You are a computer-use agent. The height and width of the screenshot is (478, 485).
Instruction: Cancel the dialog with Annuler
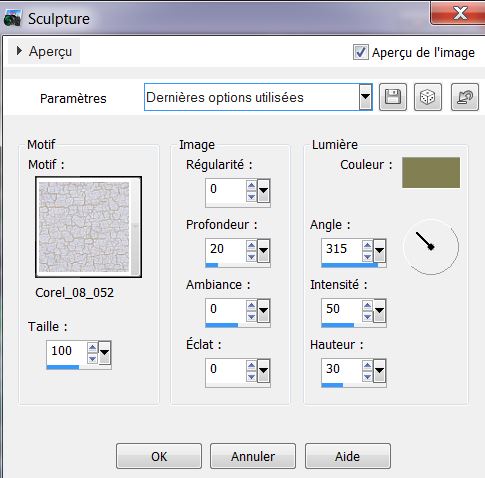(x=253, y=456)
